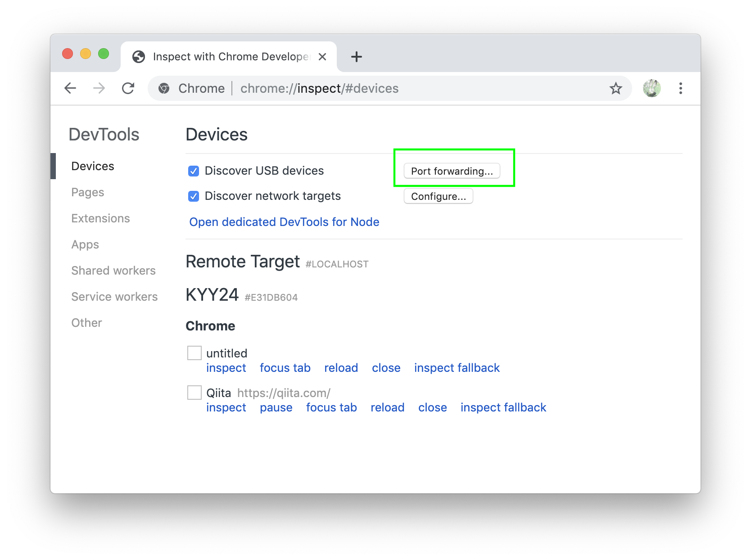Click the browser back arrow

coord(70,88)
